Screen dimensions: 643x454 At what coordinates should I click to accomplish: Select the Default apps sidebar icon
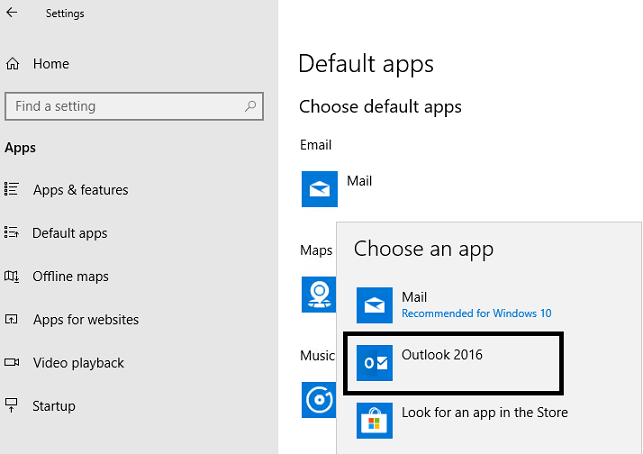(11, 232)
